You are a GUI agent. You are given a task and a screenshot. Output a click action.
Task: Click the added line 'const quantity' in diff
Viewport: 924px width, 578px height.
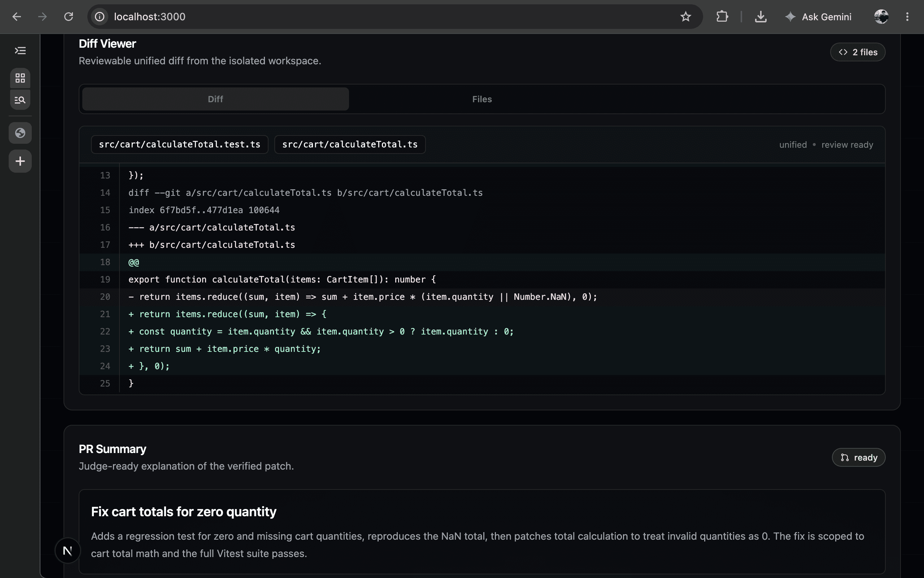(482, 331)
